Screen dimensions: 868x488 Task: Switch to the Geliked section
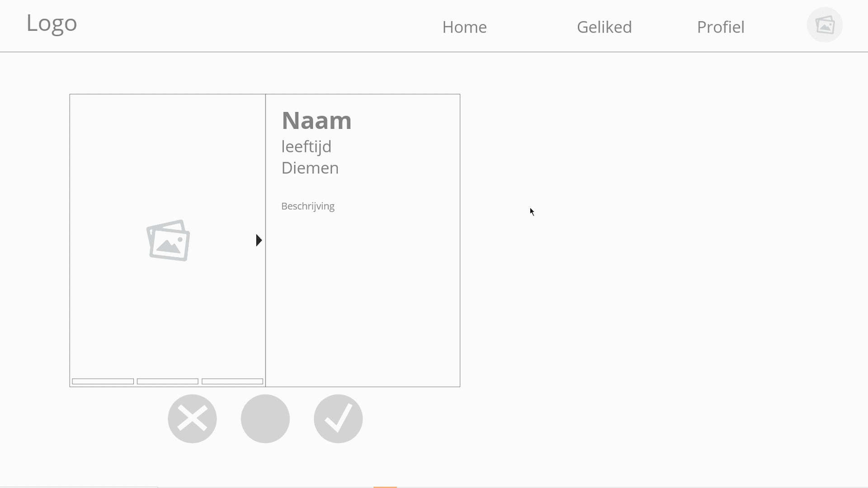[x=604, y=27]
